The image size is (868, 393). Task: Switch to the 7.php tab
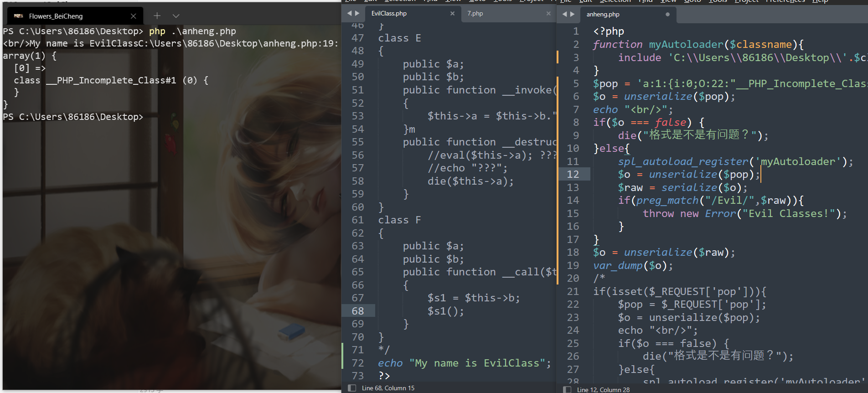(x=475, y=14)
